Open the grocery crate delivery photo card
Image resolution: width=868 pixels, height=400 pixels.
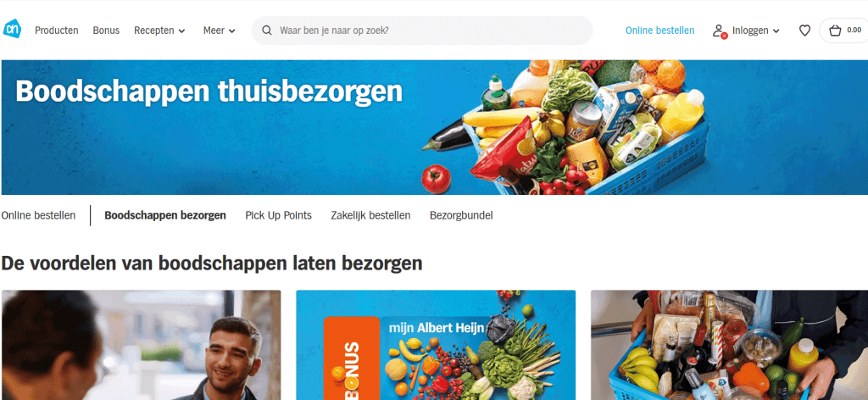729,345
